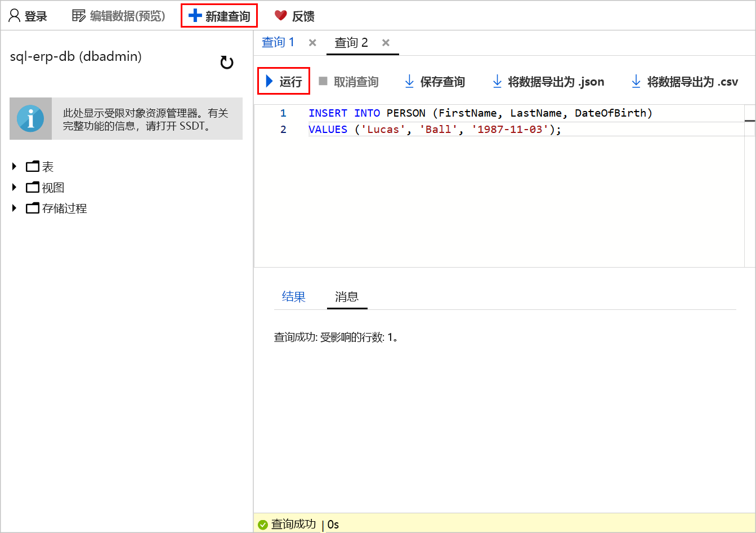The width and height of the screenshot is (756, 533).
Task: Click the 登录 button label
Action: (x=36, y=16)
